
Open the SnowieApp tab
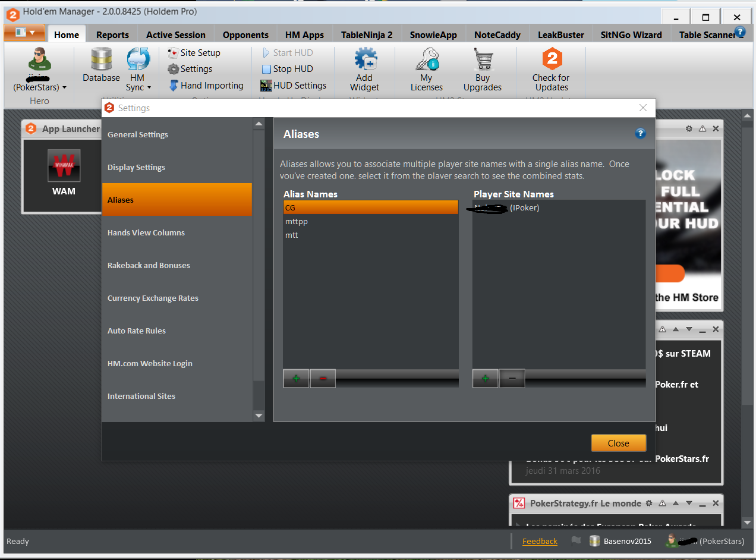coord(433,34)
